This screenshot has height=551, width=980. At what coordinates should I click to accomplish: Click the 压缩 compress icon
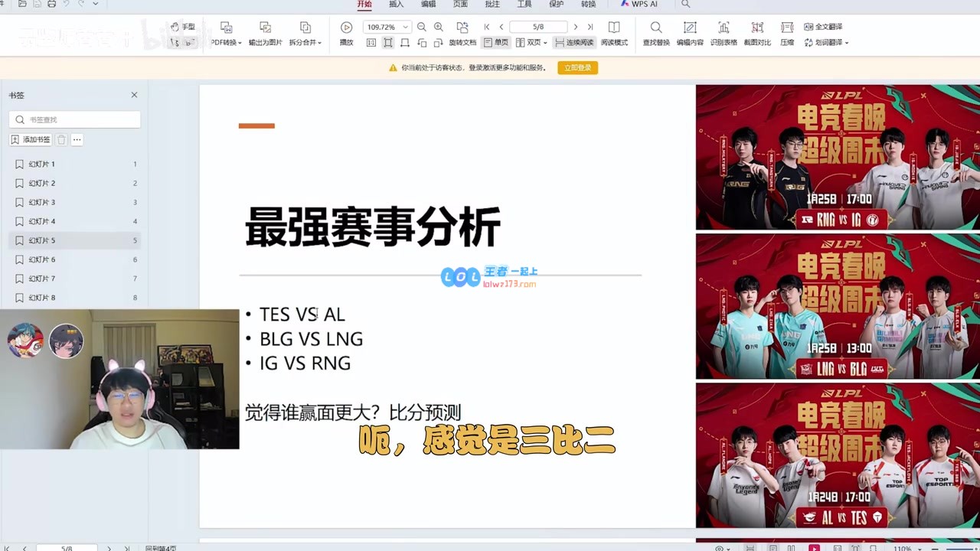click(x=787, y=28)
